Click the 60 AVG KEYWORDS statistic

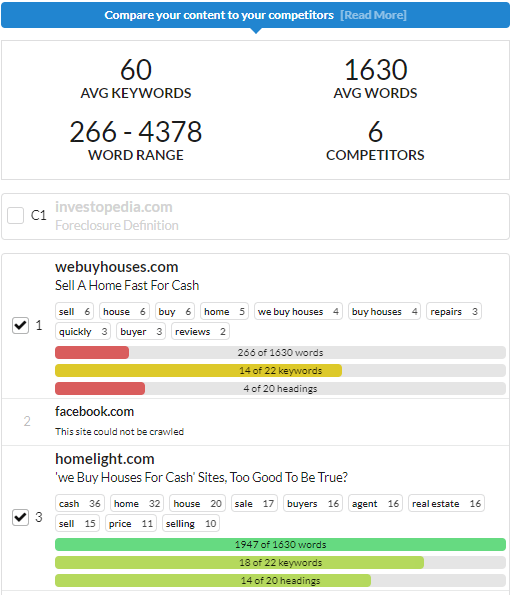pos(136,79)
